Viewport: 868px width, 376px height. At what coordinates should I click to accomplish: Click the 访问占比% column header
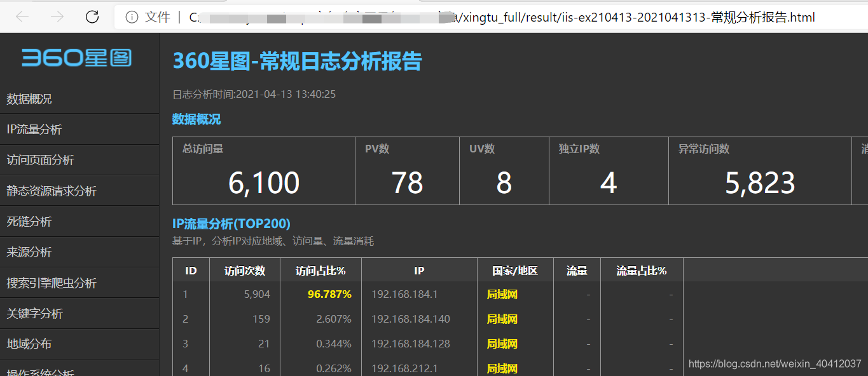click(320, 271)
